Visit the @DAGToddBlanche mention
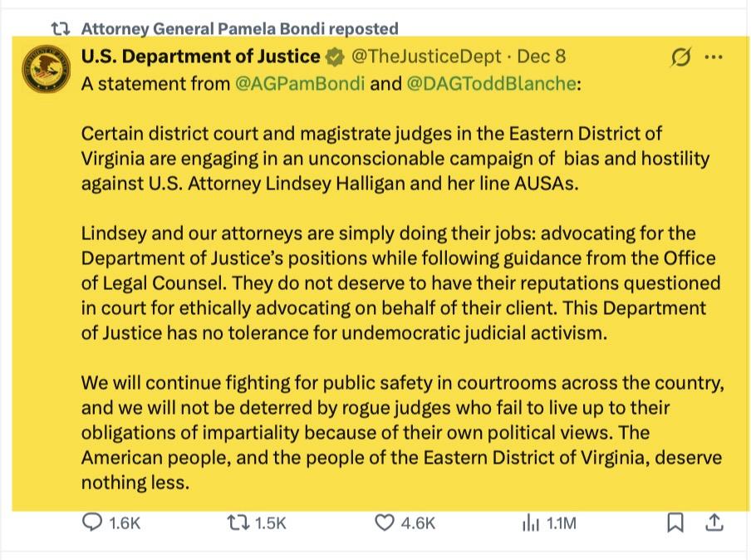751x560 pixels. pos(491,84)
